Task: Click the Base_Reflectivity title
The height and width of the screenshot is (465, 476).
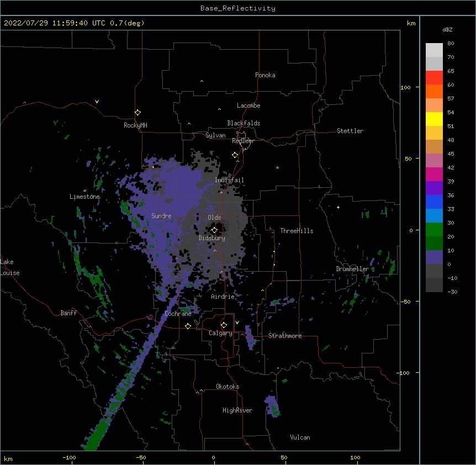Action: [x=238, y=8]
